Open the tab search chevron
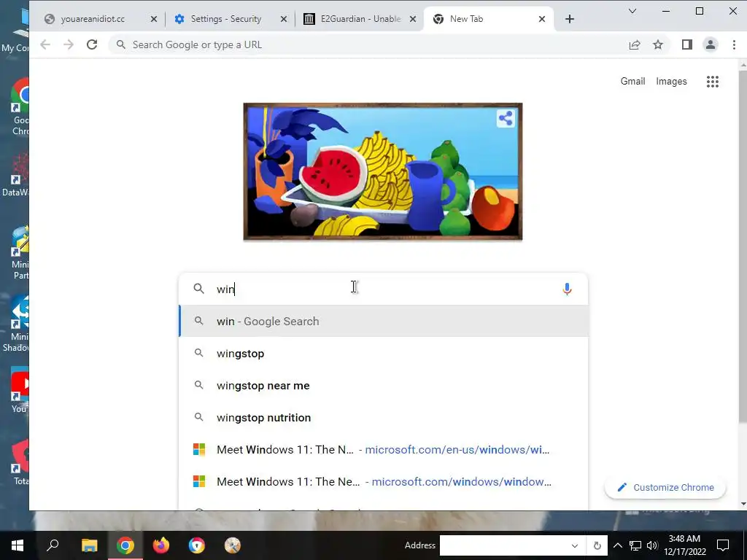Viewport: 747px width, 560px height. [632, 11]
